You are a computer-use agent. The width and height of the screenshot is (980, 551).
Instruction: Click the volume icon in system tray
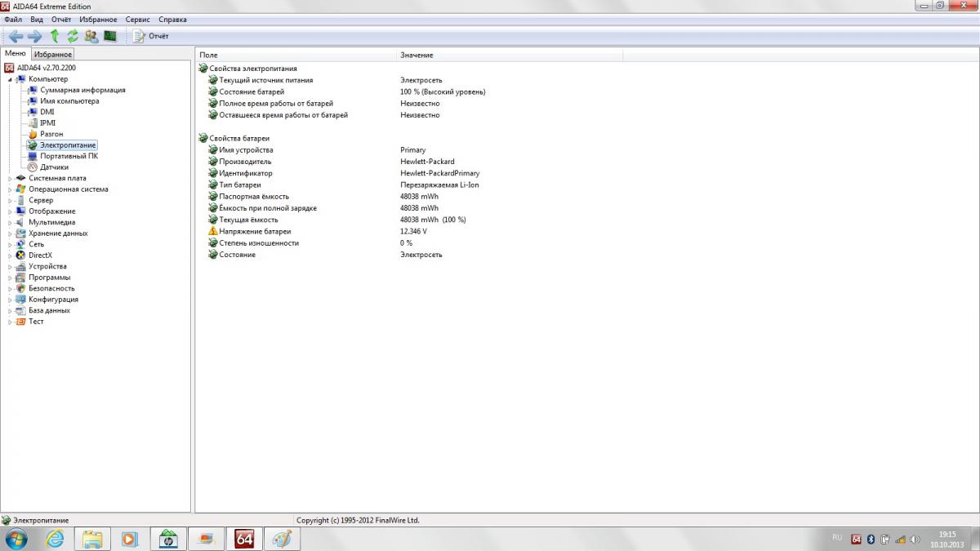click(x=914, y=540)
